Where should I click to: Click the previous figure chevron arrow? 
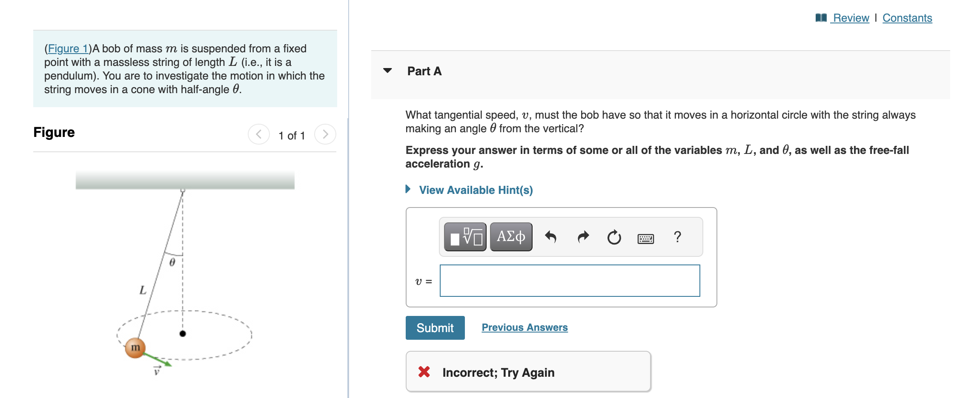pos(259,134)
